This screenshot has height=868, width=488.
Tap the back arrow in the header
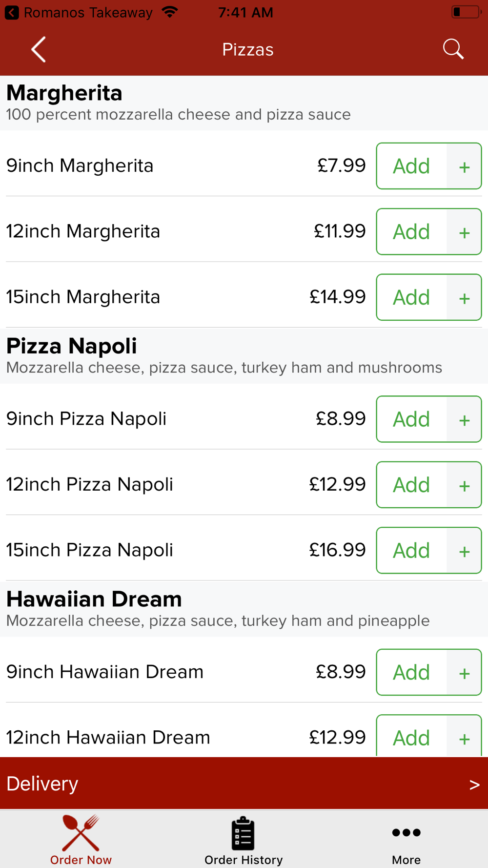pyautogui.click(x=39, y=49)
